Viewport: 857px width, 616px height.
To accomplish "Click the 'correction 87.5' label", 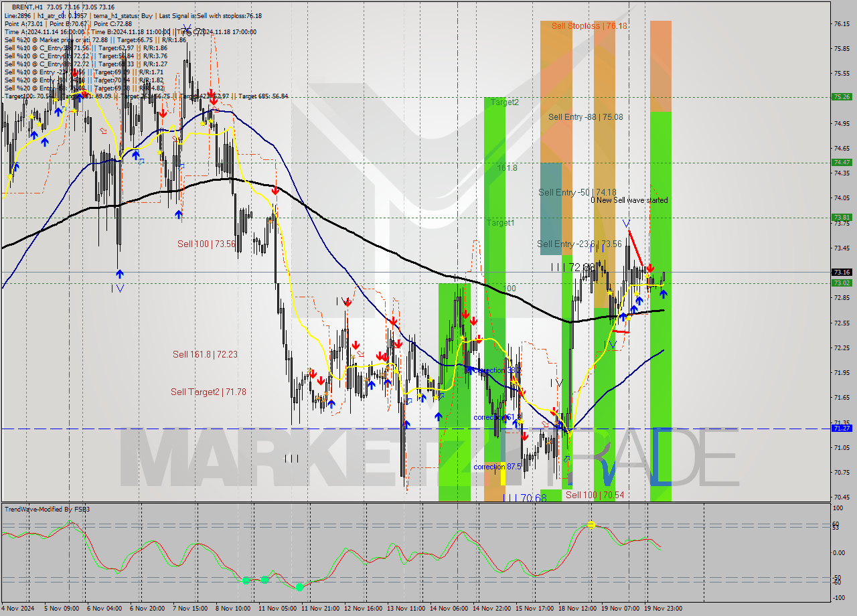I will tap(497, 467).
